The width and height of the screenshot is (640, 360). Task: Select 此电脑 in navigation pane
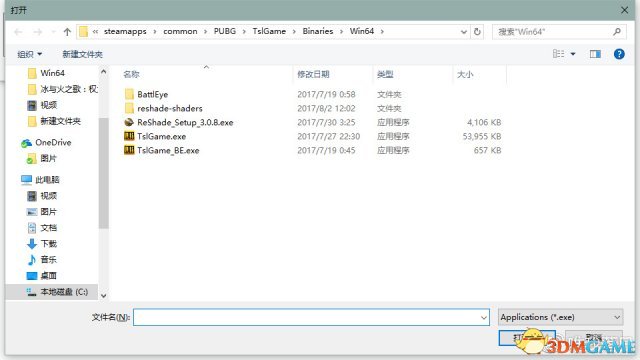[x=47, y=180]
